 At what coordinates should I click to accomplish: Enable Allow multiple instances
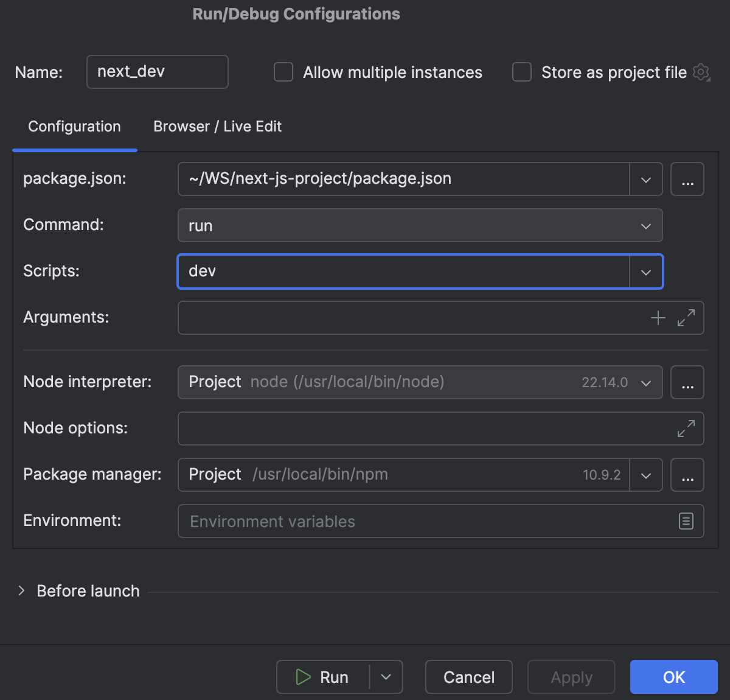[283, 72]
